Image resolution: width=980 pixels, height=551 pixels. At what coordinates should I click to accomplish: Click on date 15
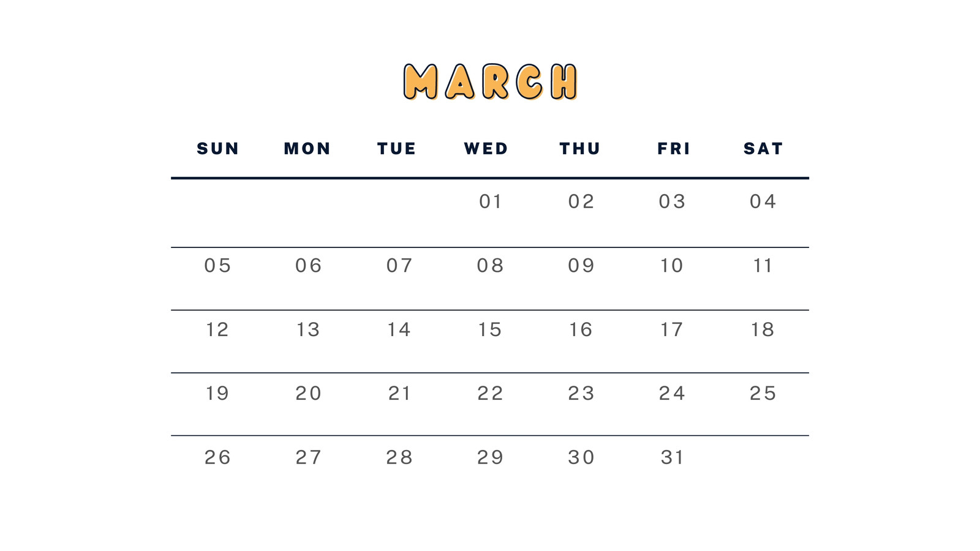(490, 330)
